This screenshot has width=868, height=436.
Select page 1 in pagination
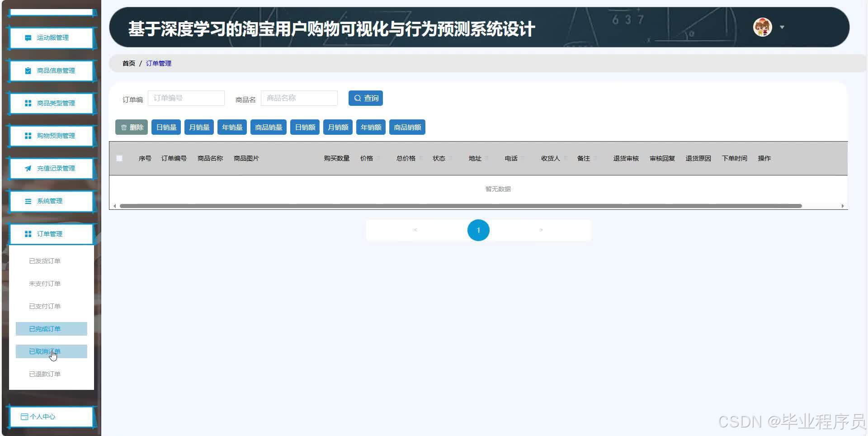click(x=478, y=230)
